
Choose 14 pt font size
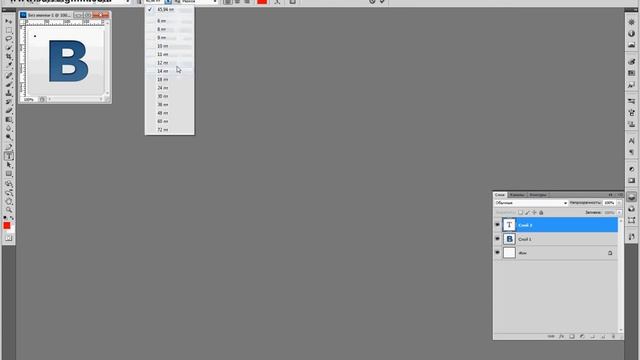coord(170,71)
